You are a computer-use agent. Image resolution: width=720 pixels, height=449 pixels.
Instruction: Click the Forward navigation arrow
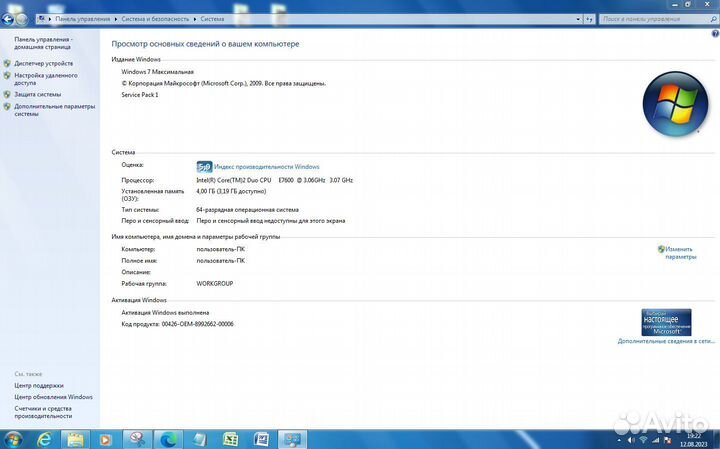pos(21,19)
